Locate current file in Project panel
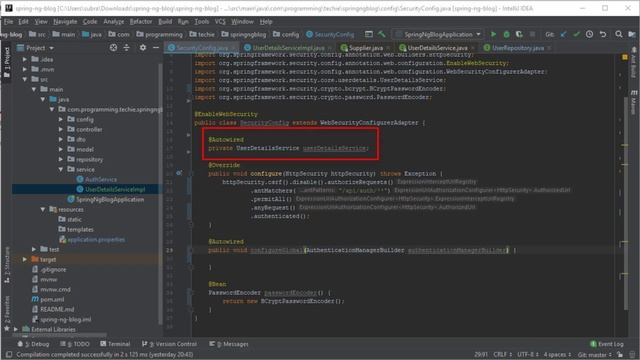 [x=113, y=48]
